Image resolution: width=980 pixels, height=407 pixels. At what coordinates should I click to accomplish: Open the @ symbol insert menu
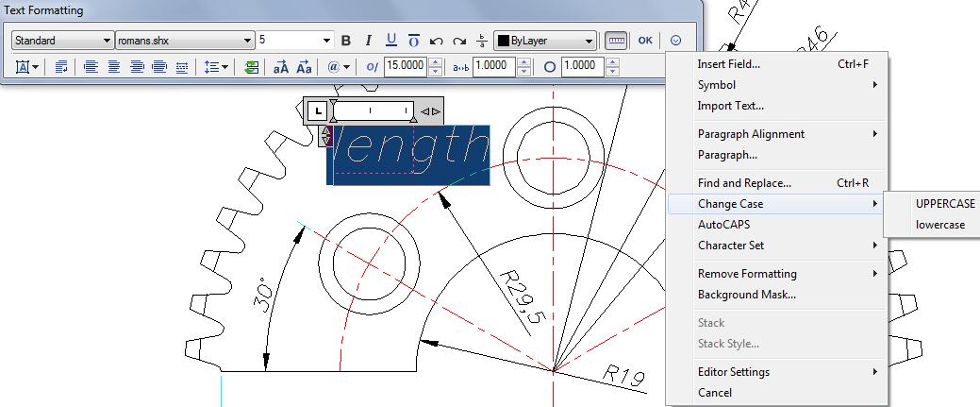click(338, 67)
